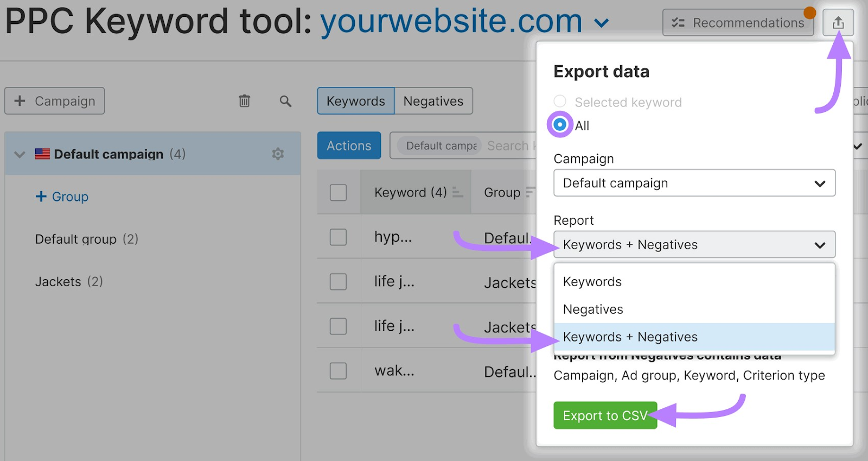Choose Keywords + Negatives option in list
This screenshot has width=868, height=461.
[x=694, y=337]
